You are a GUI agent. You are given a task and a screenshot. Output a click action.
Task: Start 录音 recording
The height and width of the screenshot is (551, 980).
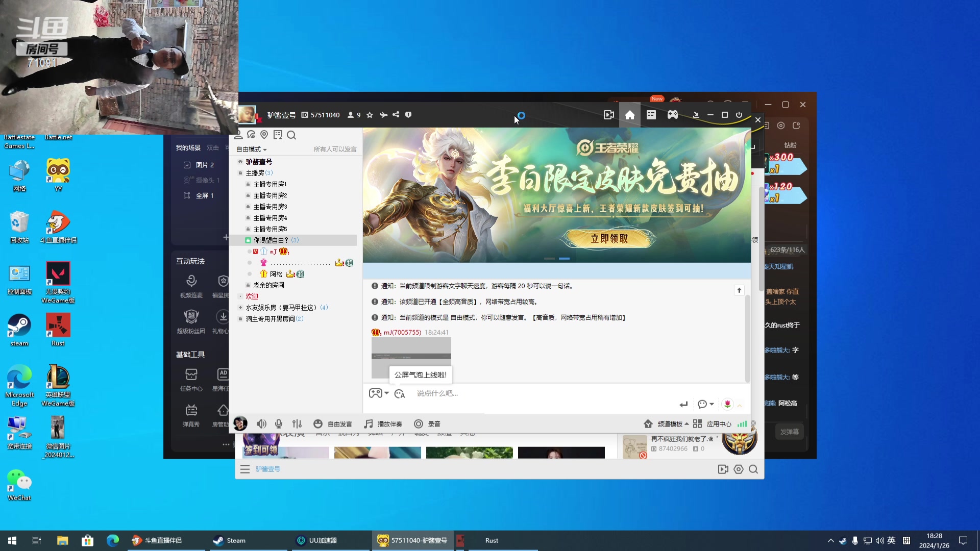pyautogui.click(x=427, y=424)
